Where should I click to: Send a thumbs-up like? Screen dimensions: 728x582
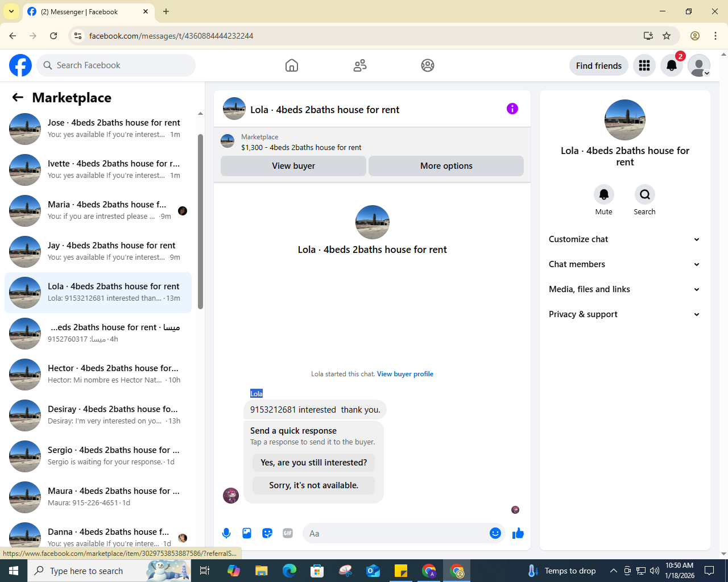point(518,533)
